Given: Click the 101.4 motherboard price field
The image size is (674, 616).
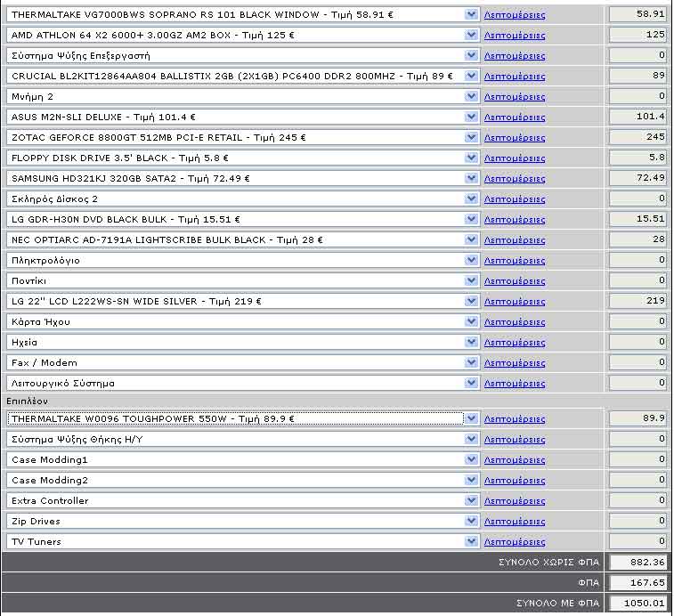Looking at the screenshot, I should (637, 117).
